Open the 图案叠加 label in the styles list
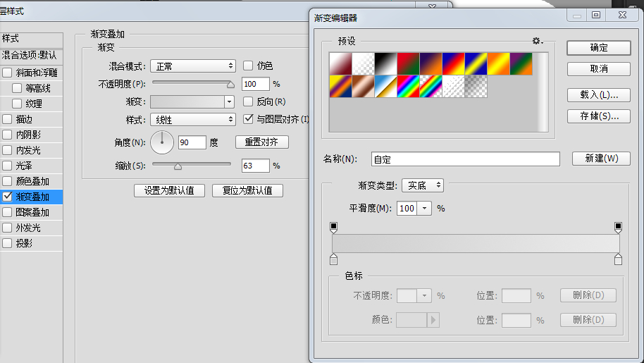 click(32, 212)
